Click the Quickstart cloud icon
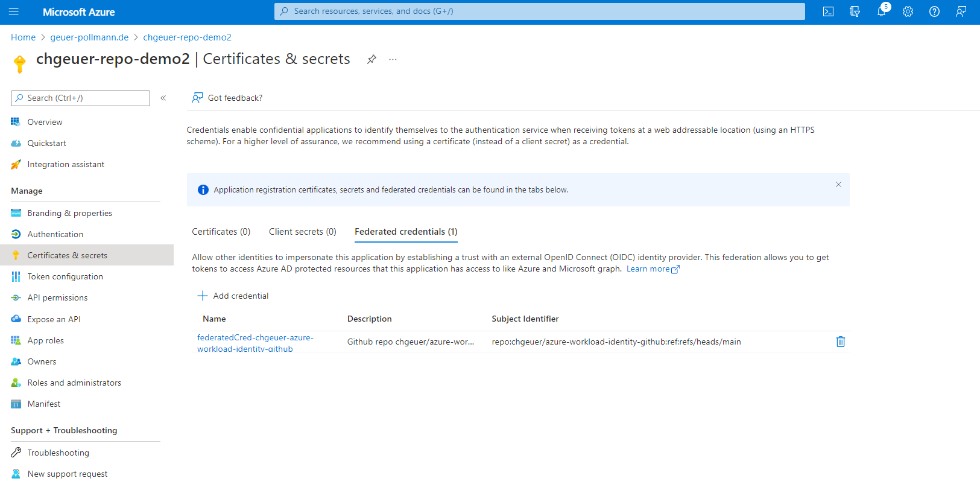The height and width of the screenshot is (493, 980). [16, 143]
